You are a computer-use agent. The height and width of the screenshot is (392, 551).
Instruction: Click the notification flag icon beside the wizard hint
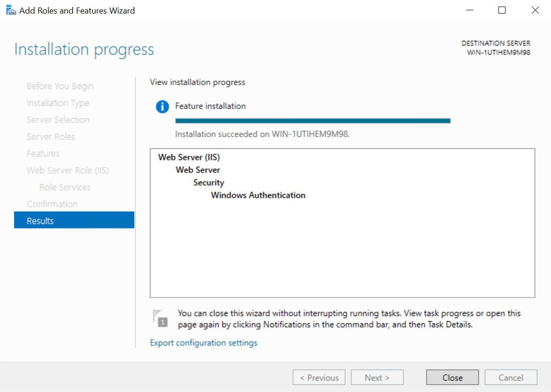tap(160, 318)
